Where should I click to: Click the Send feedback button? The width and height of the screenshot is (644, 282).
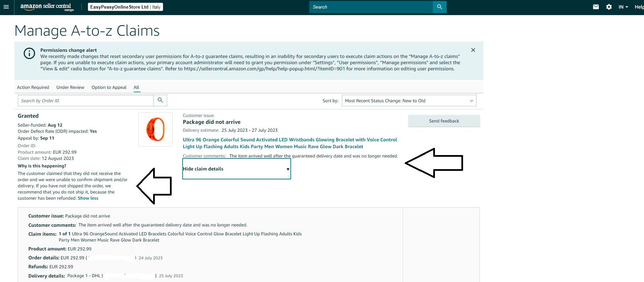444,121
